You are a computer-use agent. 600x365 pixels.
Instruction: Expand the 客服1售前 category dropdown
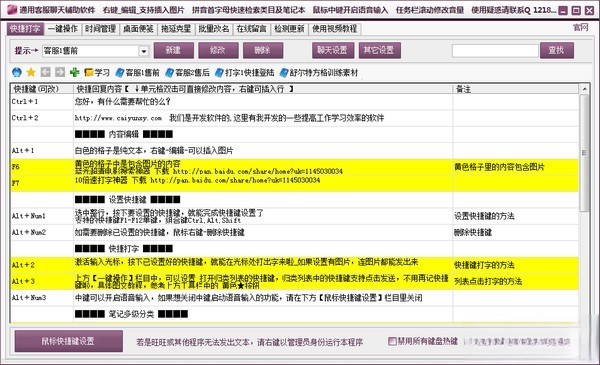pyautogui.click(x=144, y=51)
